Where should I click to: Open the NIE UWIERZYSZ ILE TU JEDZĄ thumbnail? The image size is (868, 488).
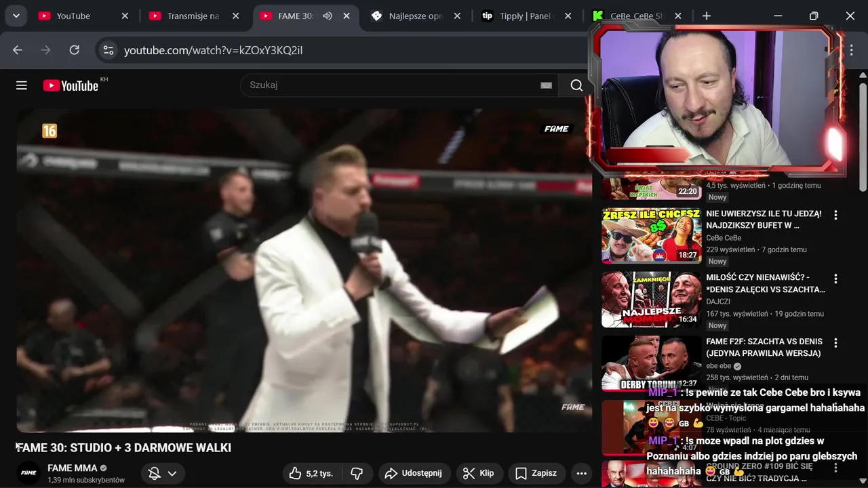pos(652,235)
